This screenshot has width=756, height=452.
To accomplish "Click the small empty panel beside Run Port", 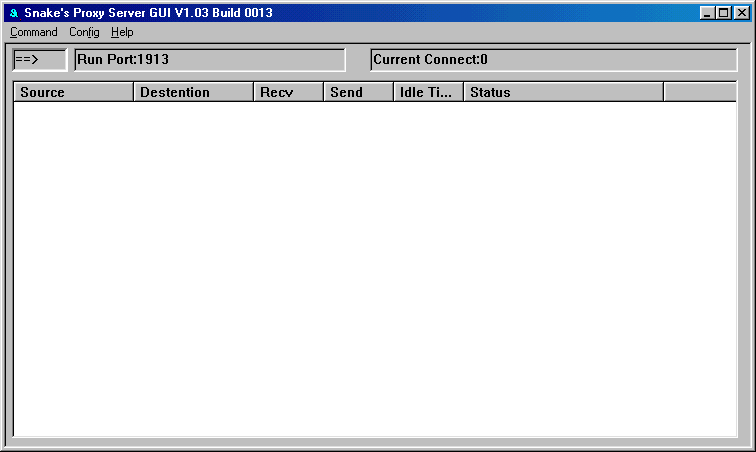I will point(358,60).
